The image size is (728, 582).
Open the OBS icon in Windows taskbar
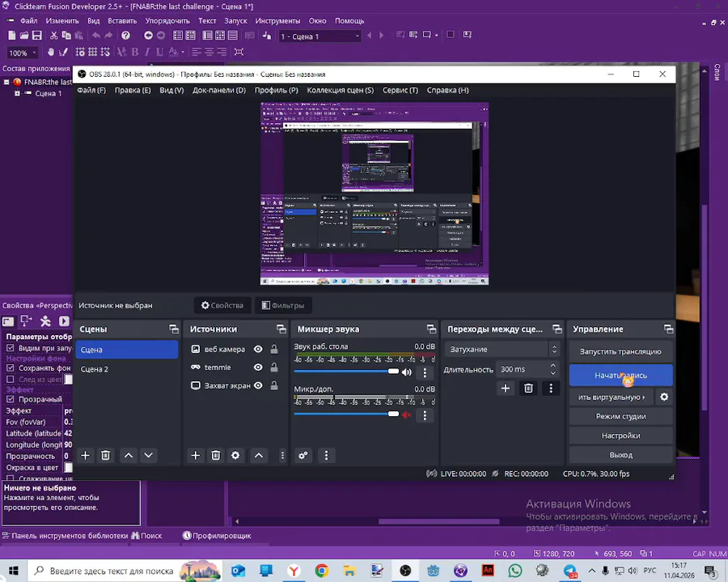tap(405, 571)
